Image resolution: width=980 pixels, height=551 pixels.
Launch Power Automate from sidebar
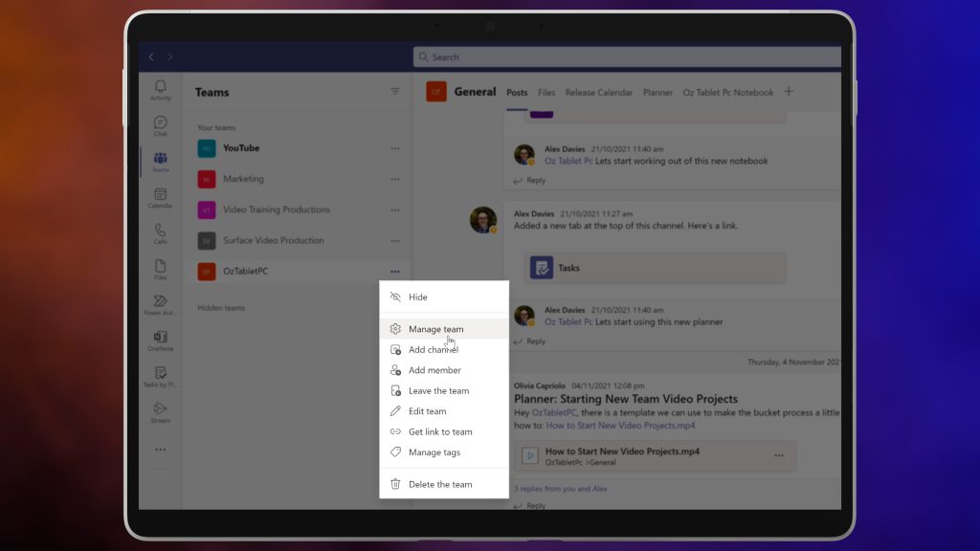tap(160, 305)
